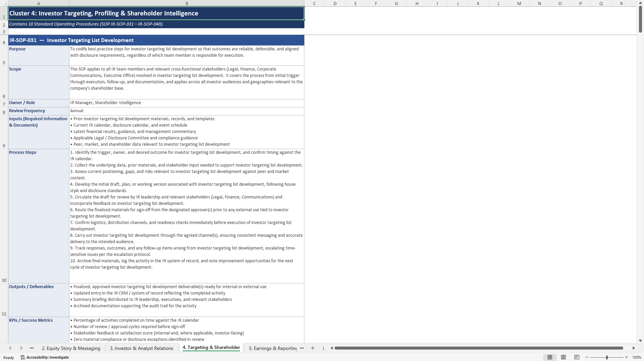Select the Purpose description text cell

point(187,55)
